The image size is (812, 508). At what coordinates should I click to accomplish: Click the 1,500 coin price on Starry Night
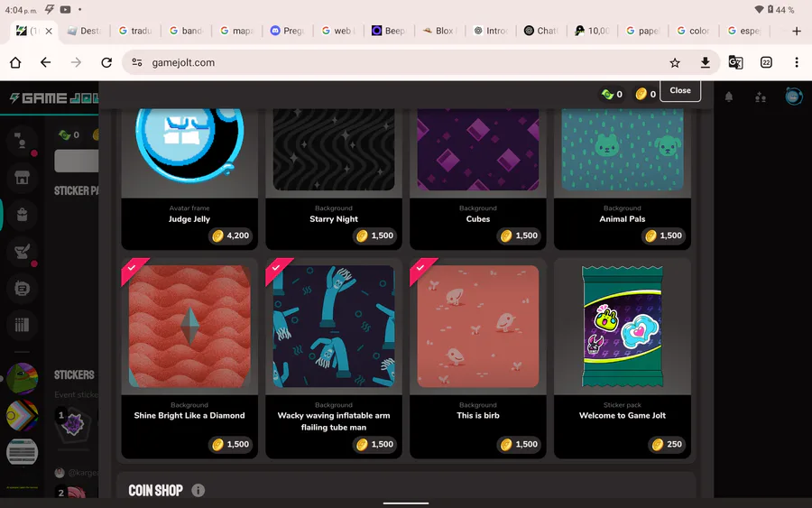click(375, 236)
